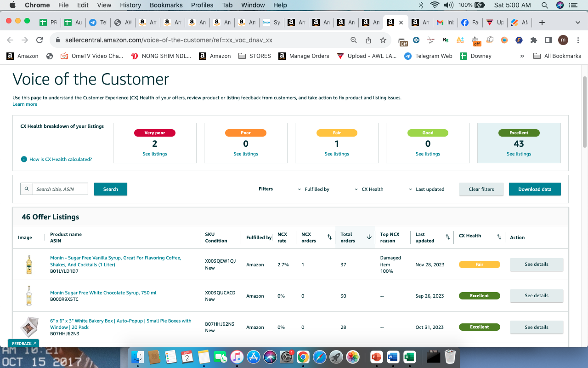Click the share icon in the address bar
The width and height of the screenshot is (588, 368).
coord(368,40)
